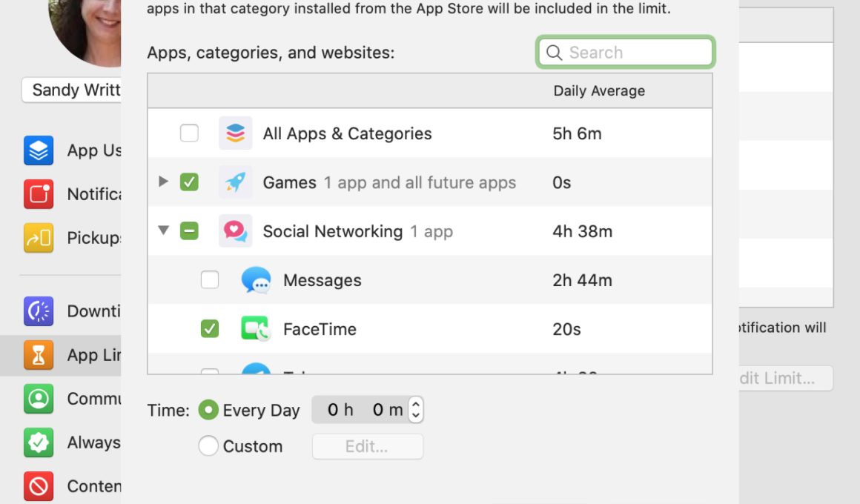Open Communication green person icon

[39, 398]
